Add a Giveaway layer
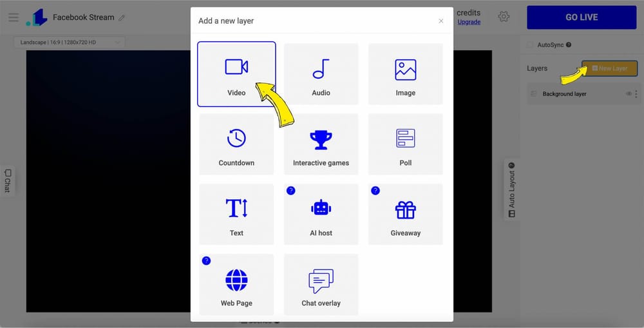Viewport: 644px width, 328px height. pyautogui.click(x=405, y=214)
